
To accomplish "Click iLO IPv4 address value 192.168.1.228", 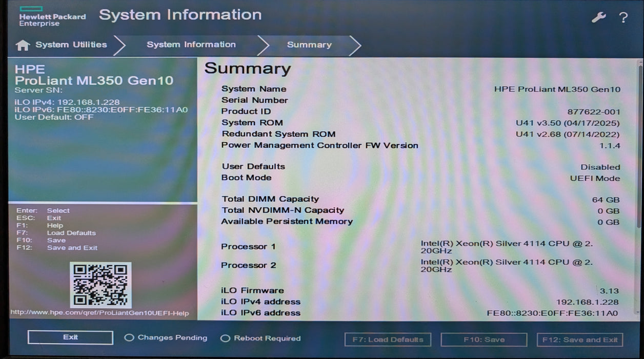I will coord(587,302).
